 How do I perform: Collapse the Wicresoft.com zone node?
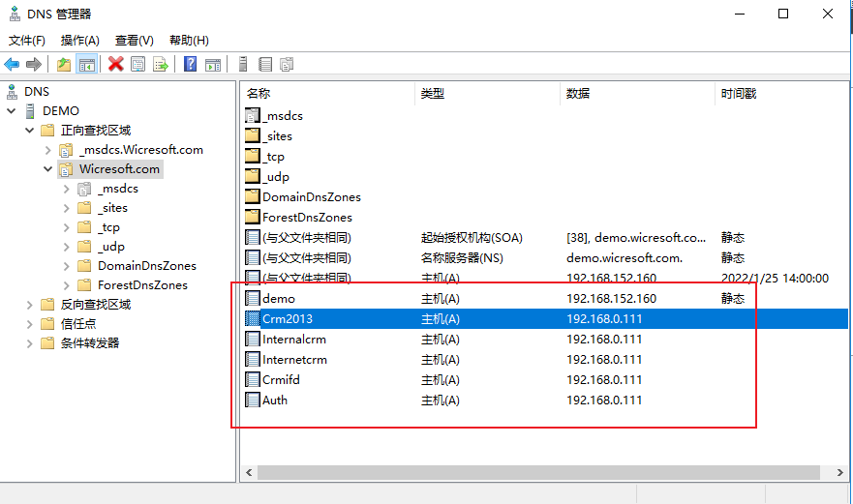pos(47,169)
